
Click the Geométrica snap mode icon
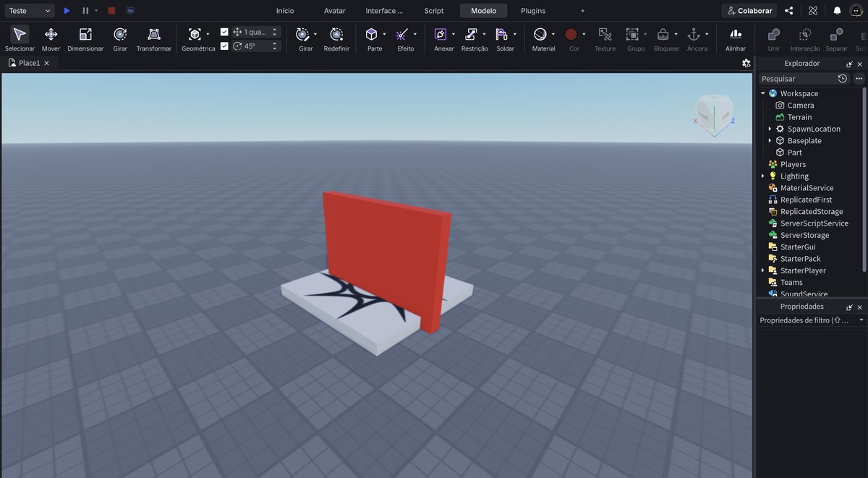click(195, 35)
